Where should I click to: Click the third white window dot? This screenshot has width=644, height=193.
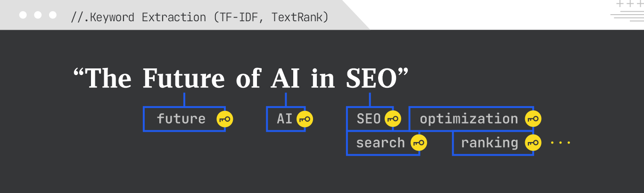(52, 15)
